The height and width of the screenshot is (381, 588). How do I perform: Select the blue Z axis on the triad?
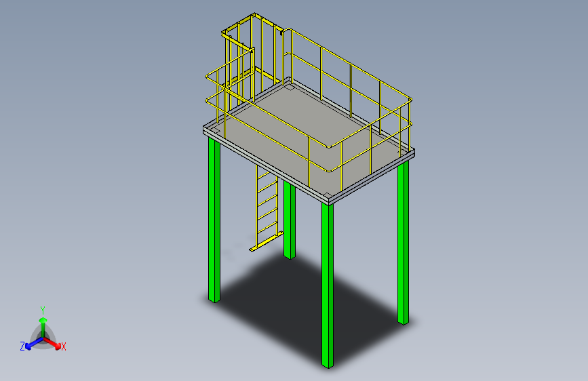[x=35, y=344]
